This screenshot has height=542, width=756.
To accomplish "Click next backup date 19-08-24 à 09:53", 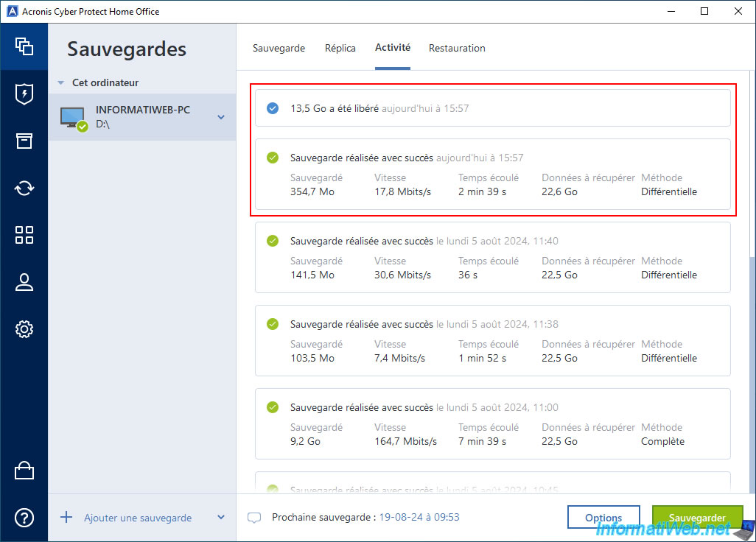I will (419, 517).
